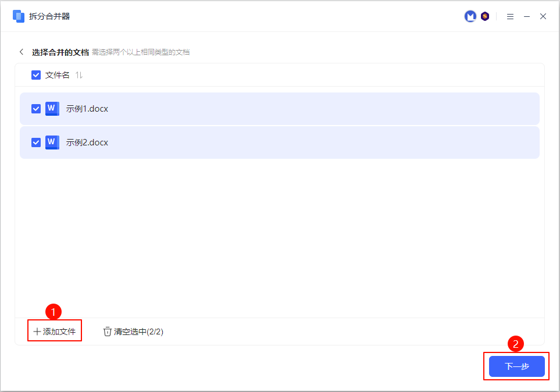Minimize the 拆分合并器 window
This screenshot has height=392, width=560.
click(x=527, y=17)
